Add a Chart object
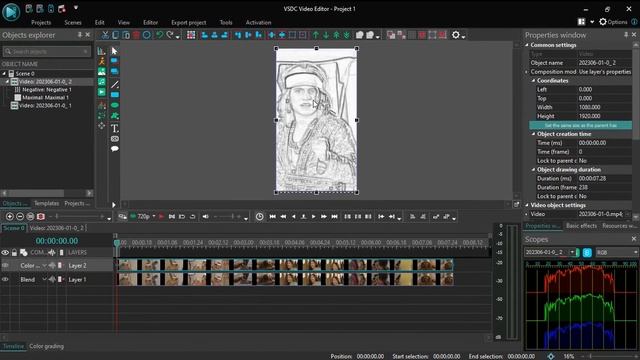This screenshot has height=360, width=640. coord(101,51)
